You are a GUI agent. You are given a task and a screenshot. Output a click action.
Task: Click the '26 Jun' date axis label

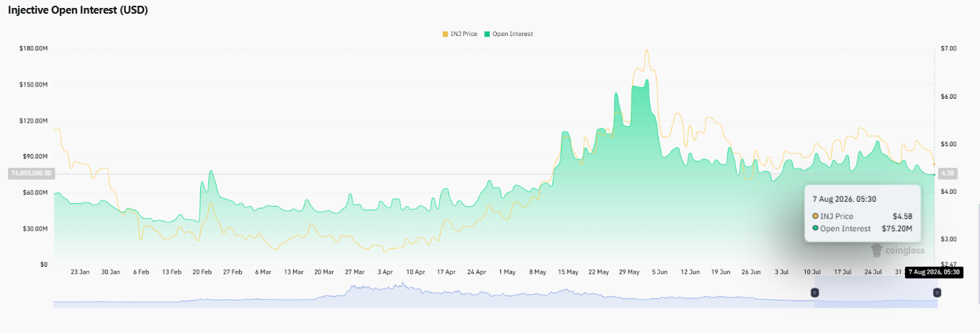(x=751, y=272)
